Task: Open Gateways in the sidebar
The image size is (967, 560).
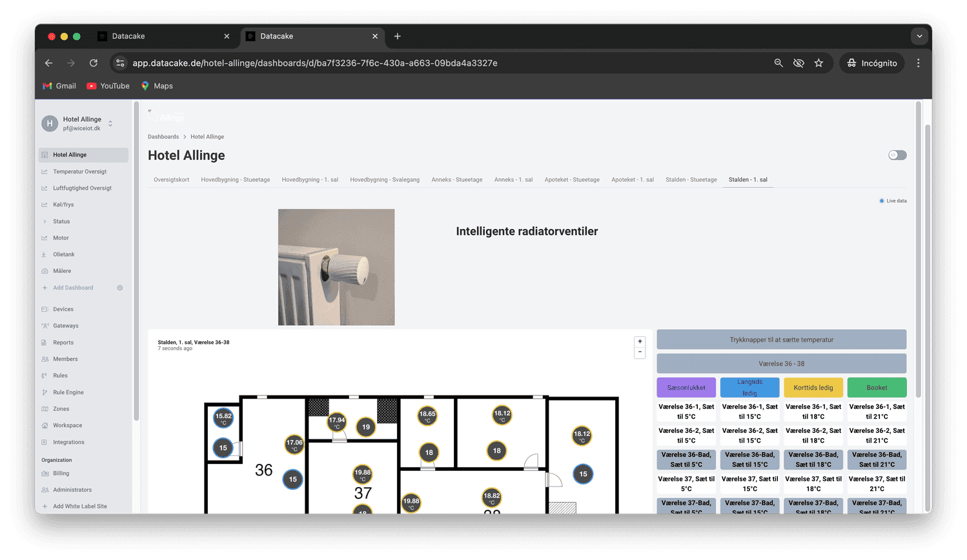Action: point(66,326)
